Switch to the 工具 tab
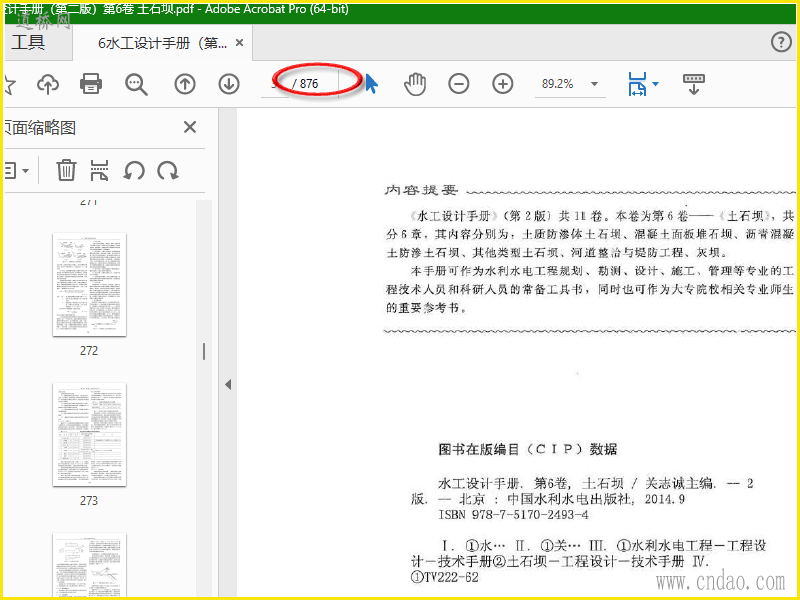The image size is (800, 600). (29, 42)
